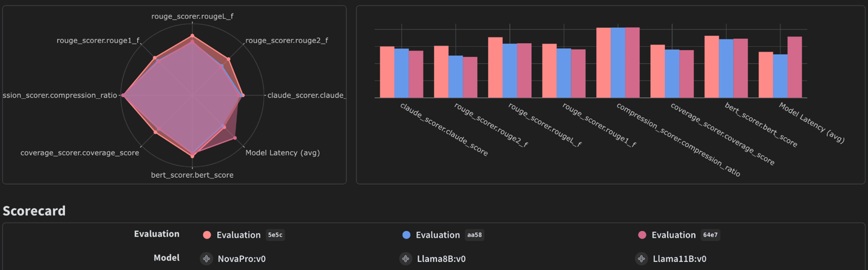Open the aa58 evaluation ID badge
This screenshot has width=868, height=270.
[x=475, y=235]
